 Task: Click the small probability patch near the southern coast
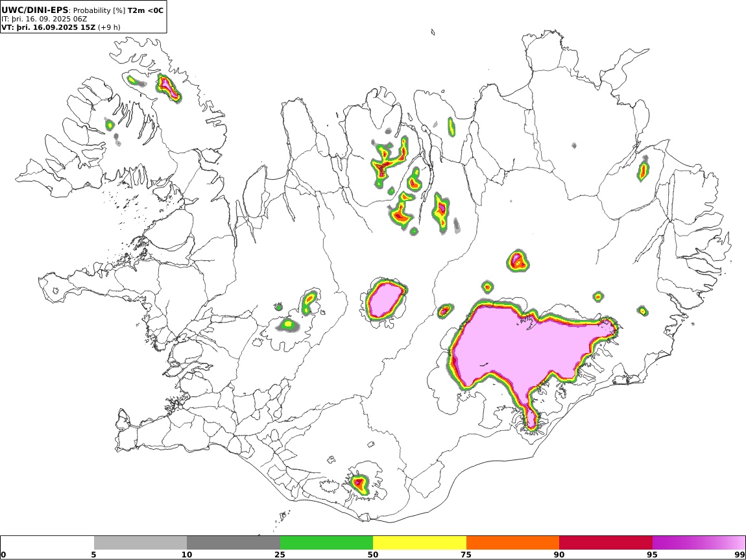(x=359, y=483)
